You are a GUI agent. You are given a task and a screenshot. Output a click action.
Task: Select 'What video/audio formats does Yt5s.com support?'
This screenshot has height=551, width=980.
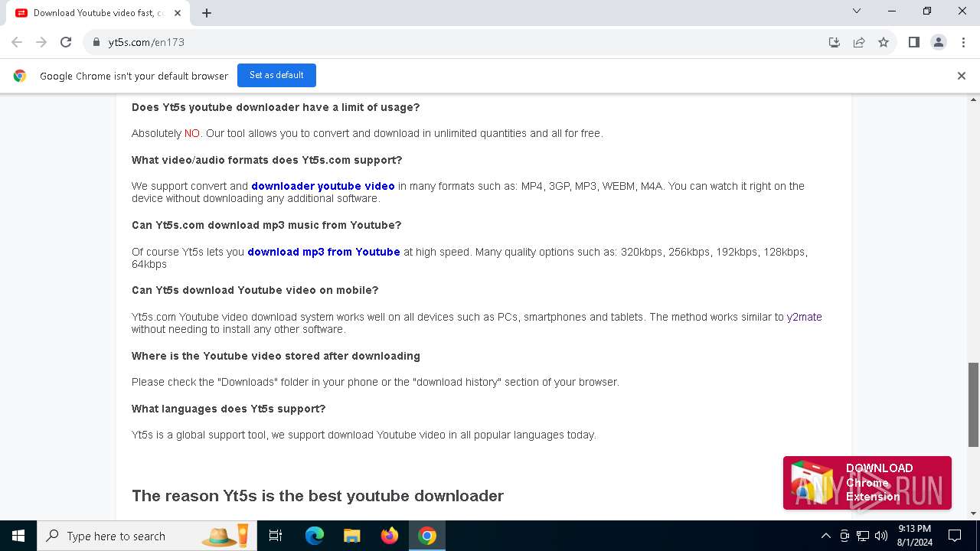pyautogui.click(x=266, y=160)
